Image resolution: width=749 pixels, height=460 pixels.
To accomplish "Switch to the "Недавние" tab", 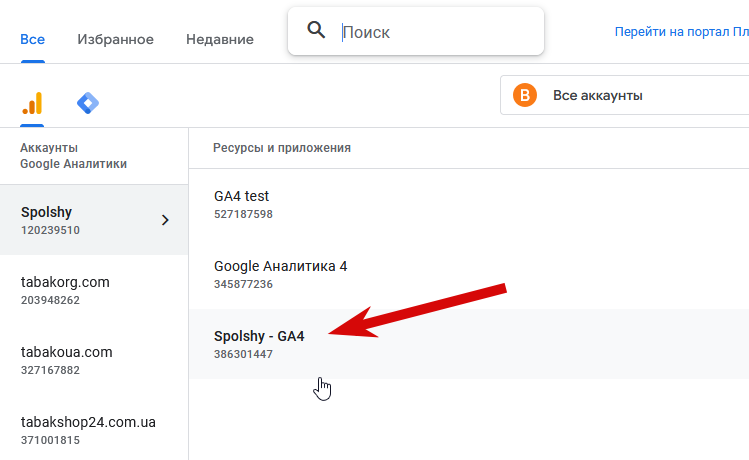I will [219, 39].
